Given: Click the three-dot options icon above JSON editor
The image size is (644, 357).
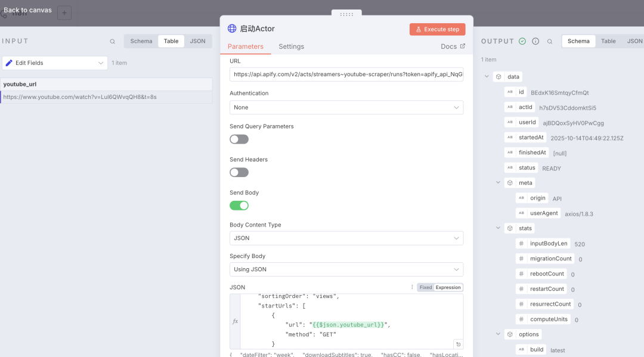Looking at the screenshot, I should coord(411,287).
